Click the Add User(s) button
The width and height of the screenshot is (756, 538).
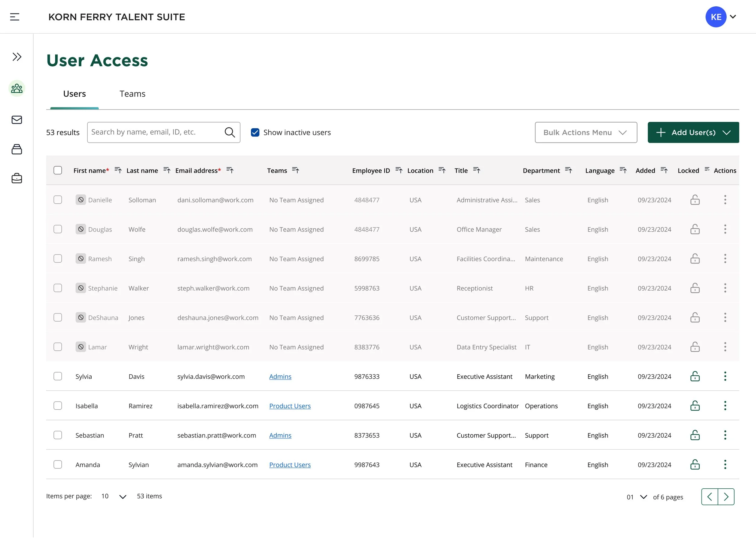click(693, 133)
